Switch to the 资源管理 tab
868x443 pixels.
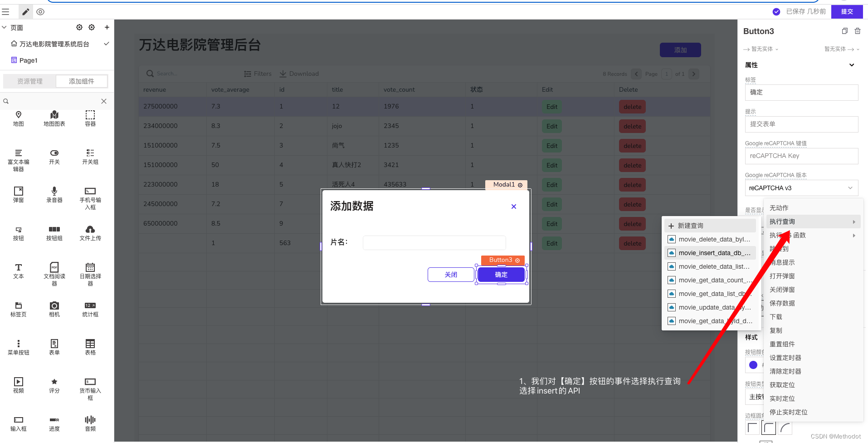pos(30,81)
